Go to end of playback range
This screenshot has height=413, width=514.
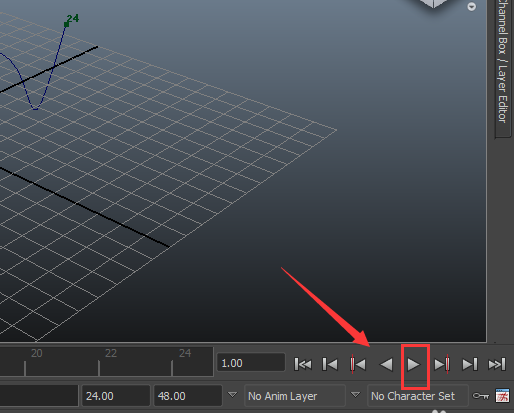(x=497, y=364)
